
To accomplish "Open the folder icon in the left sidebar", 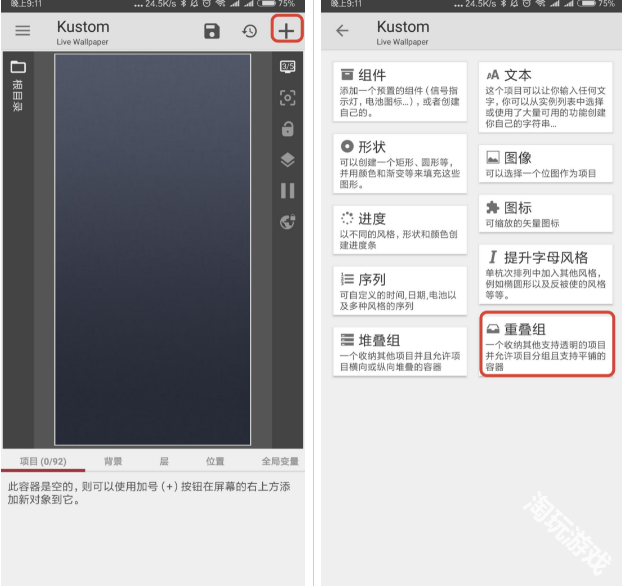I will pos(17,68).
